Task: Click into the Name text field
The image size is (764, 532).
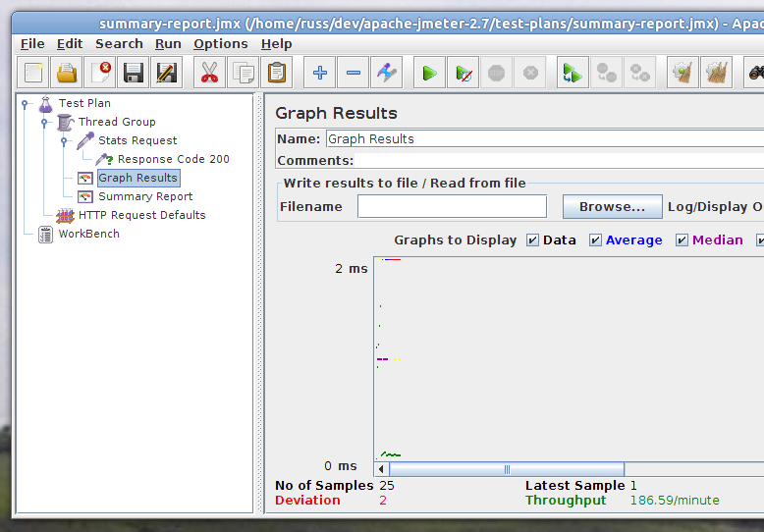Action: 545,138
